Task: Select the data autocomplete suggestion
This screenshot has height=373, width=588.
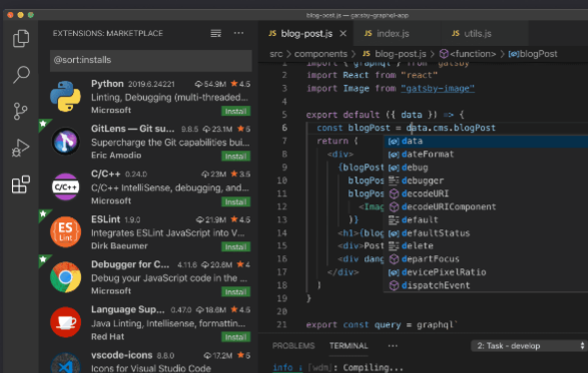Action: tap(486, 142)
